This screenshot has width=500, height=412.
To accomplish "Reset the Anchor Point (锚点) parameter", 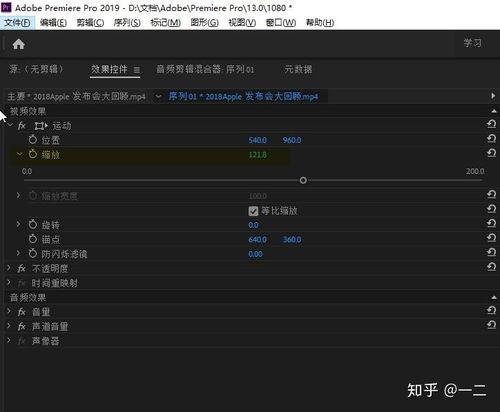I will pyautogui.click(x=491, y=238).
